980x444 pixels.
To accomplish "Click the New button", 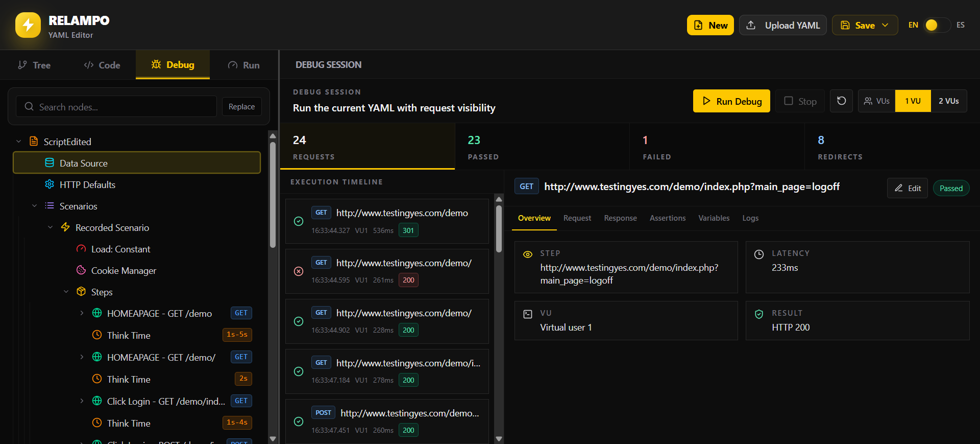I will pyautogui.click(x=710, y=25).
